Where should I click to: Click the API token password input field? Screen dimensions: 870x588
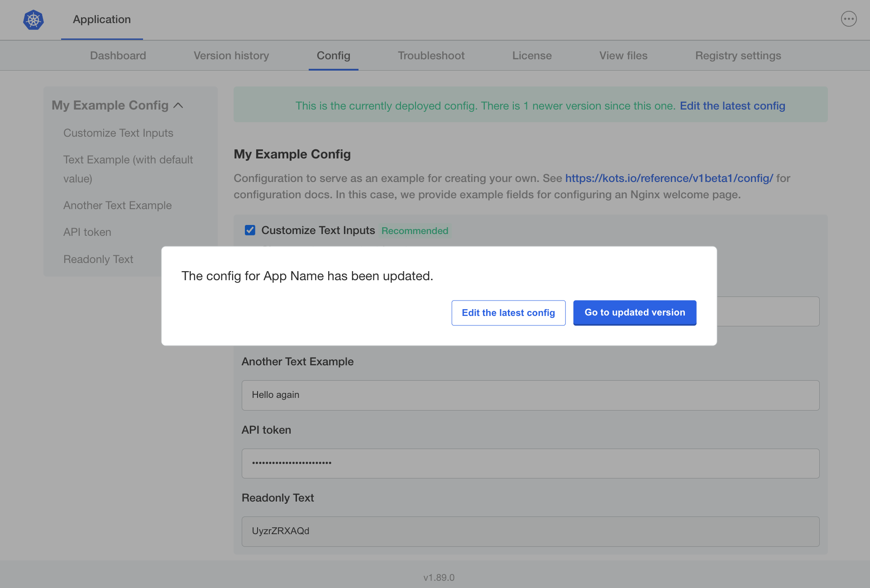point(530,463)
